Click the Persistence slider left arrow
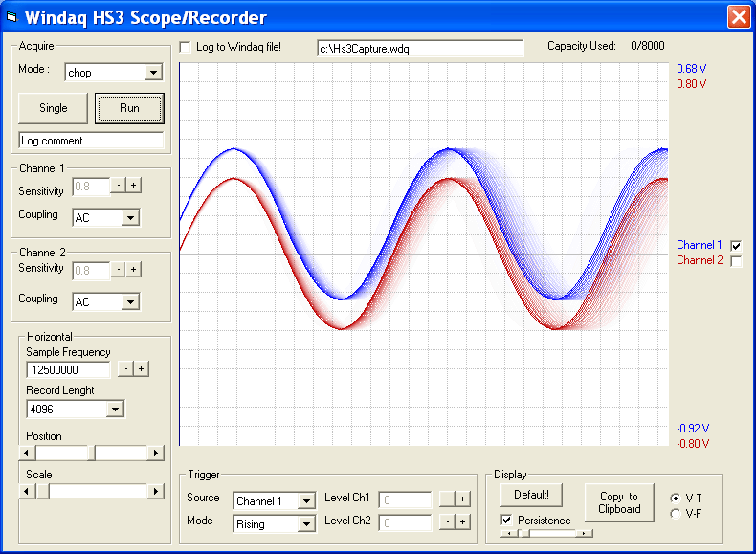This screenshot has height=554, width=756. click(x=510, y=533)
